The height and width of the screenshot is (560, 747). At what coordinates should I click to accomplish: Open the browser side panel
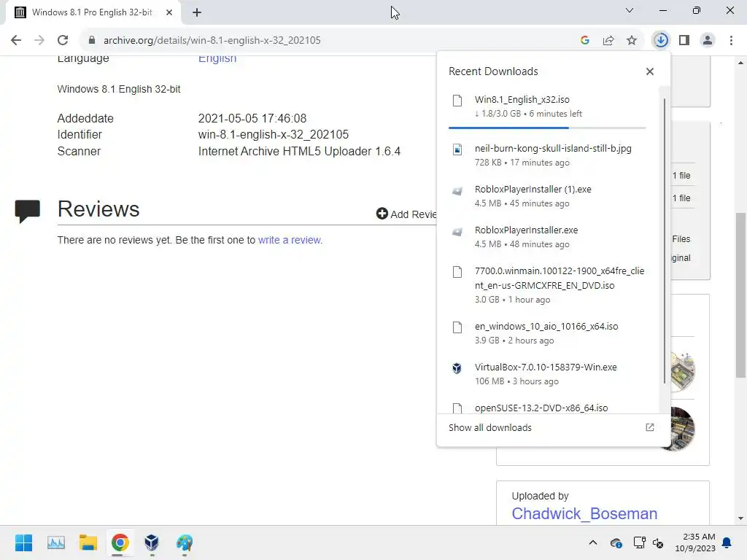pos(684,41)
